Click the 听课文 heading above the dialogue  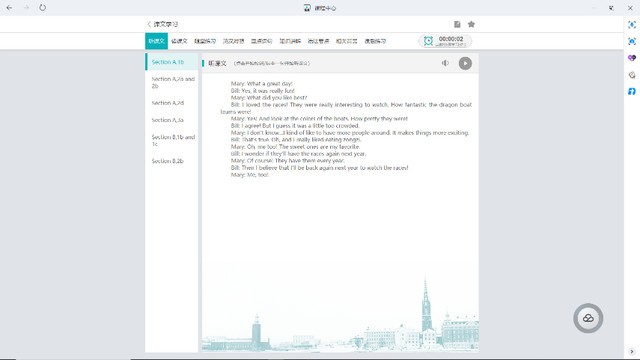[x=217, y=63]
